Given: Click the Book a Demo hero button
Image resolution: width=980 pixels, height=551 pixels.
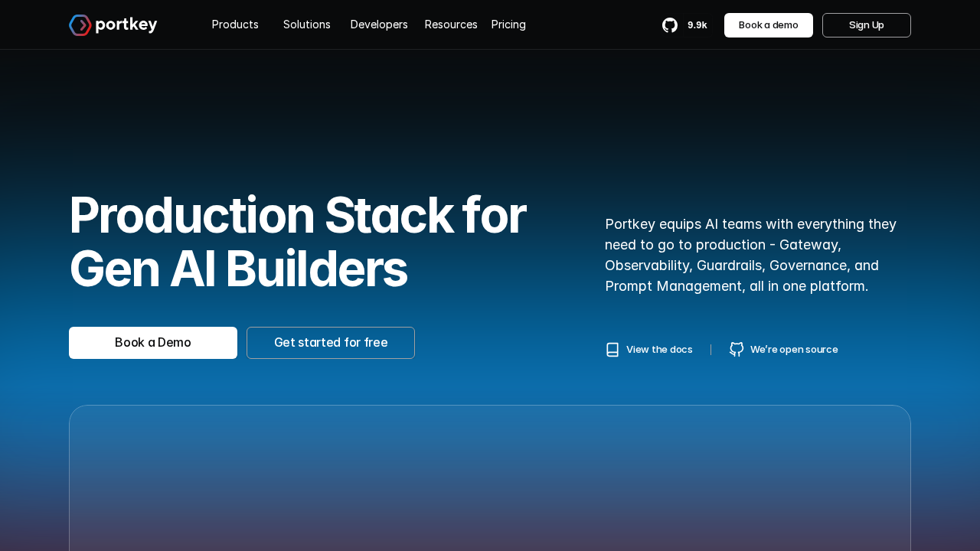Looking at the screenshot, I should click(152, 342).
